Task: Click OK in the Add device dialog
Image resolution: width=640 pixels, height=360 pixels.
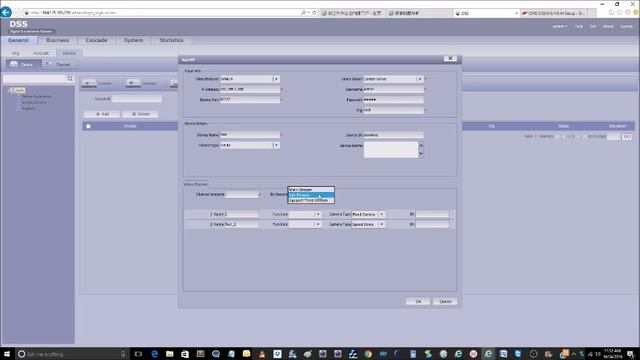Action: point(418,302)
